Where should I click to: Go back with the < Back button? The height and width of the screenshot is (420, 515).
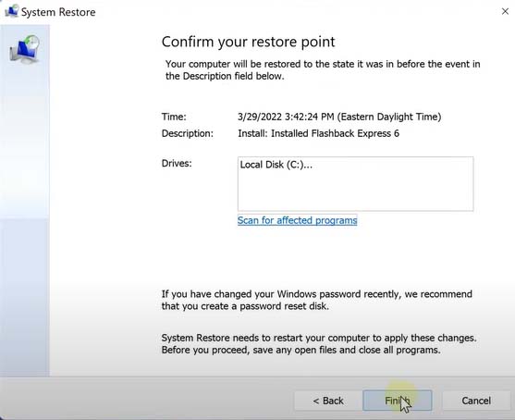click(328, 401)
